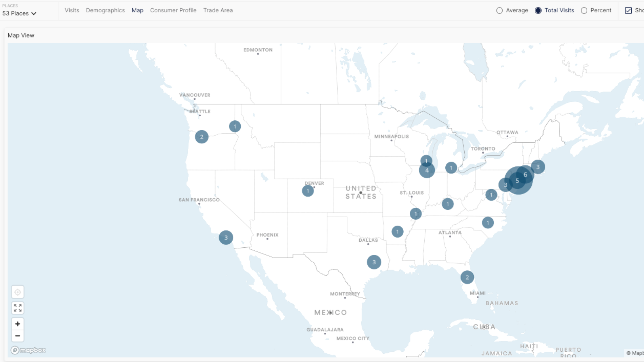This screenshot has width=644, height=362.
Task: Select the Average radio button
Action: pyautogui.click(x=499, y=11)
